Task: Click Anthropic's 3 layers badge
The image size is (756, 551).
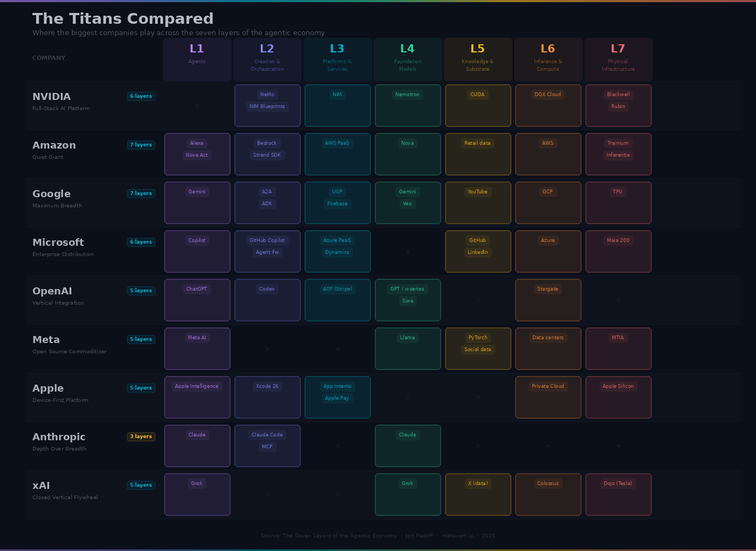Action: 141,436
